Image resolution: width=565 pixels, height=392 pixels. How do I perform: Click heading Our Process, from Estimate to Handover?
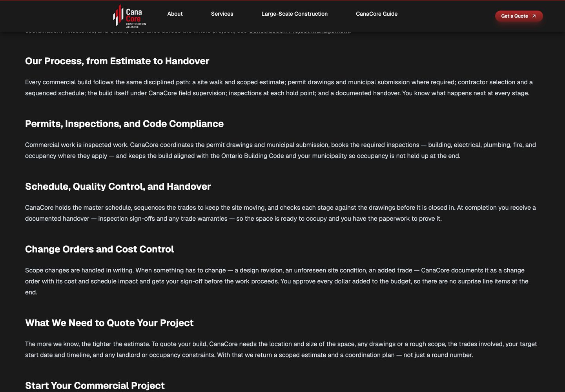coord(117,61)
